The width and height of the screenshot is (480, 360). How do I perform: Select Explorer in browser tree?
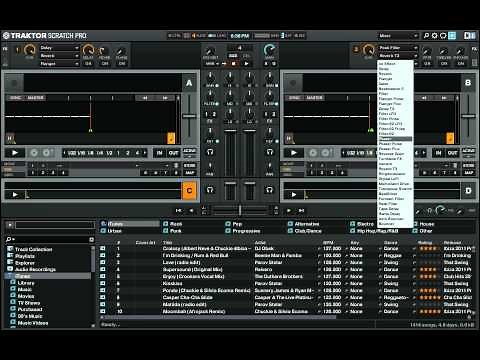(x=21, y=263)
